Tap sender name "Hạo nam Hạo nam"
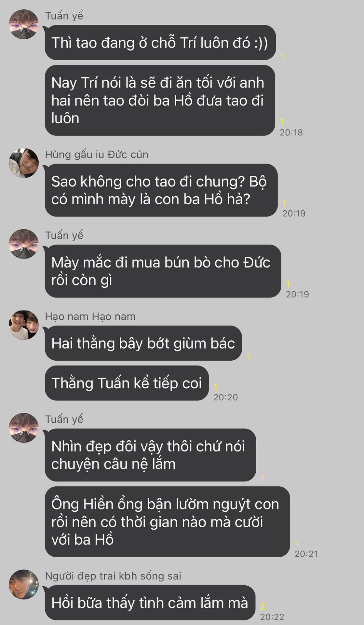364x625 pixels. [x=90, y=316]
